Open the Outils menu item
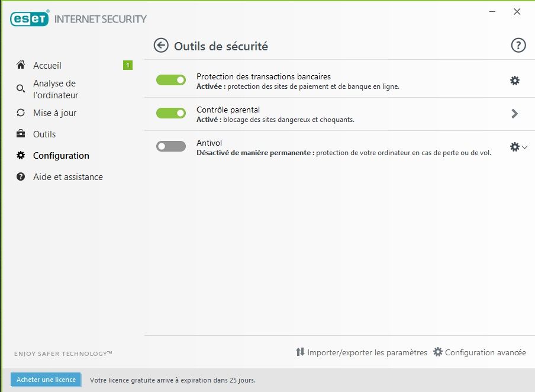 (44, 134)
